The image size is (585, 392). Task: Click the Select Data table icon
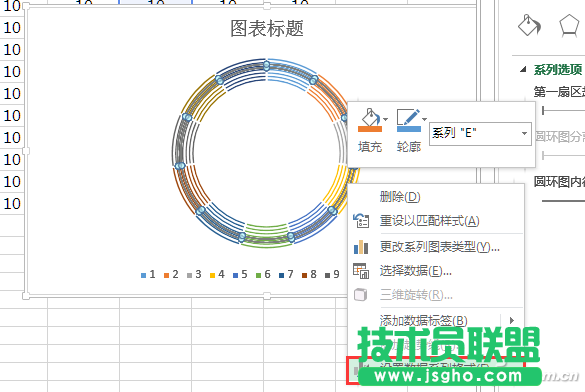coord(361,271)
